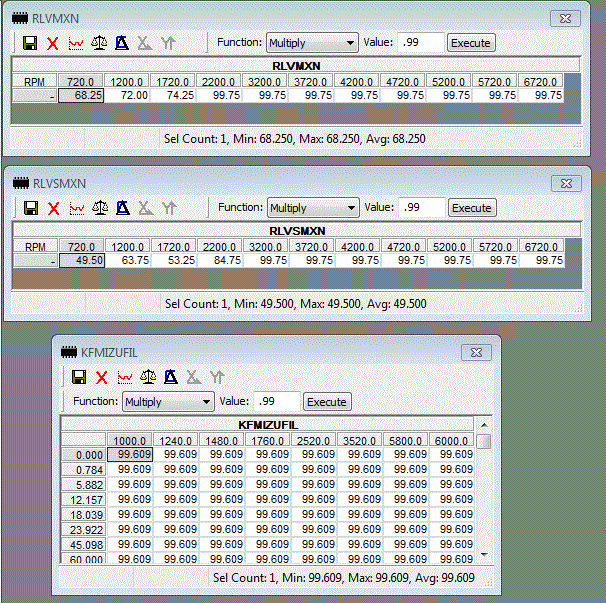Click the 45.098 row header in KFMIZUFIL
The width and height of the screenshot is (606, 603).
pyautogui.click(x=83, y=545)
